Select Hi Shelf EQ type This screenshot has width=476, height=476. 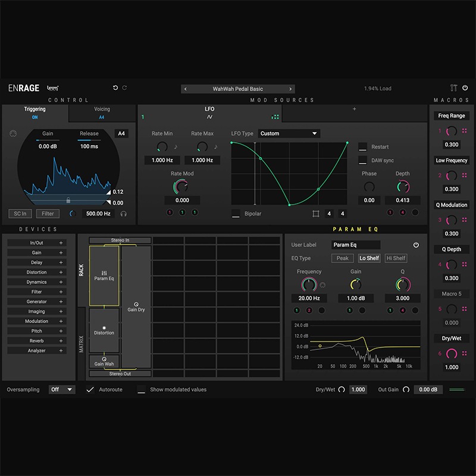point(396,258)
